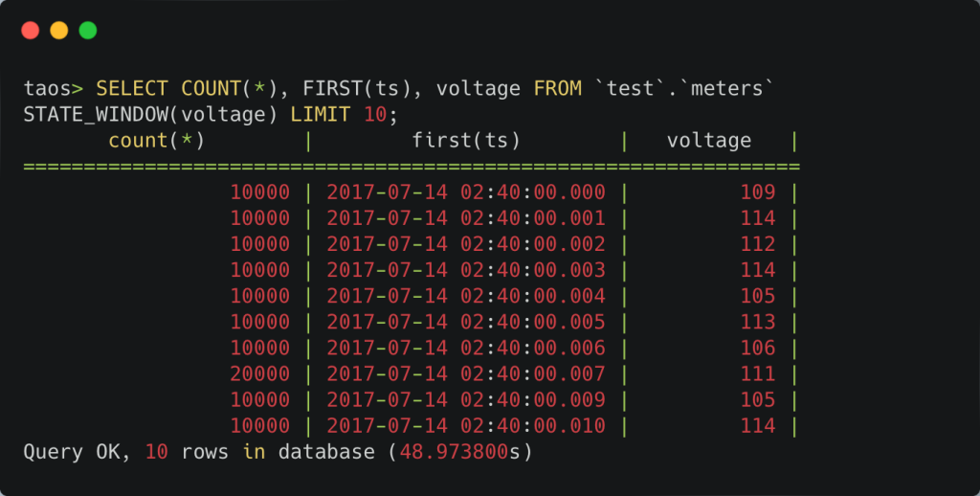980x496 pixels.
Task: Minimize the terminal with the yellow button
Action: [x=58, y=31]
